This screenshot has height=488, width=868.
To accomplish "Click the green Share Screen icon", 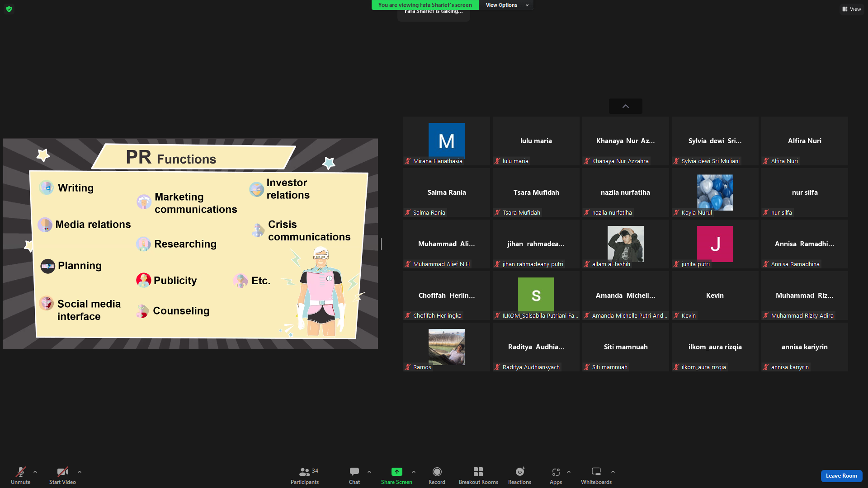I will click(396, 472).
